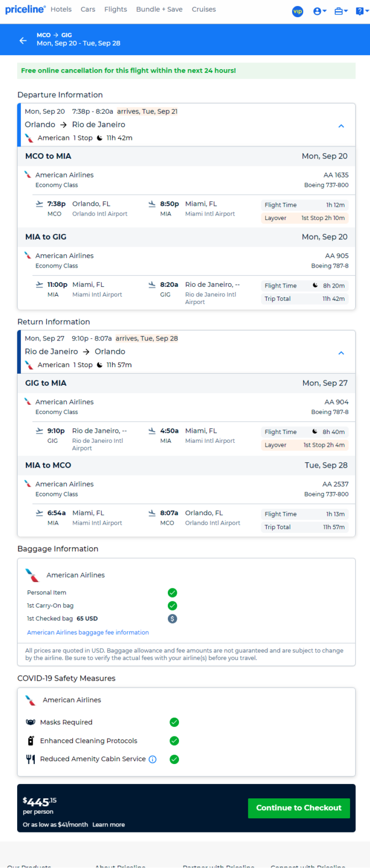Image resolution: width=370 pixels, height=868 pixels.
Task: Collapse the departure flight details chevron
Action: tap(341, 126)
